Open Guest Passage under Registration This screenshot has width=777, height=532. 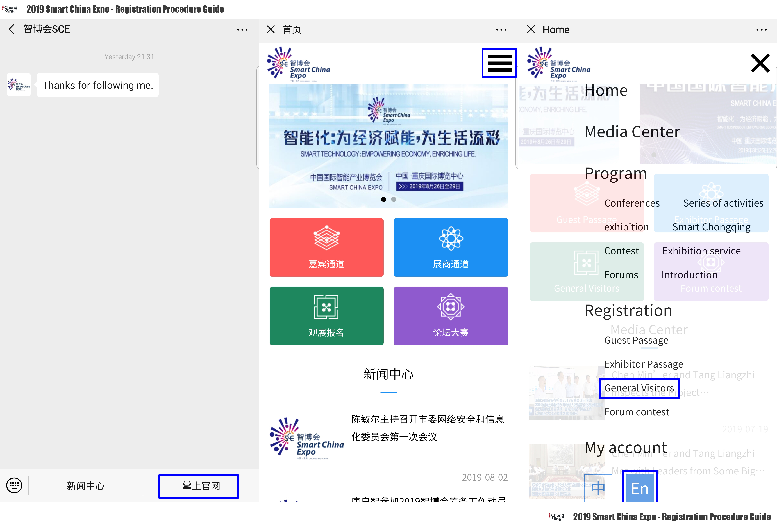point(636,340)
